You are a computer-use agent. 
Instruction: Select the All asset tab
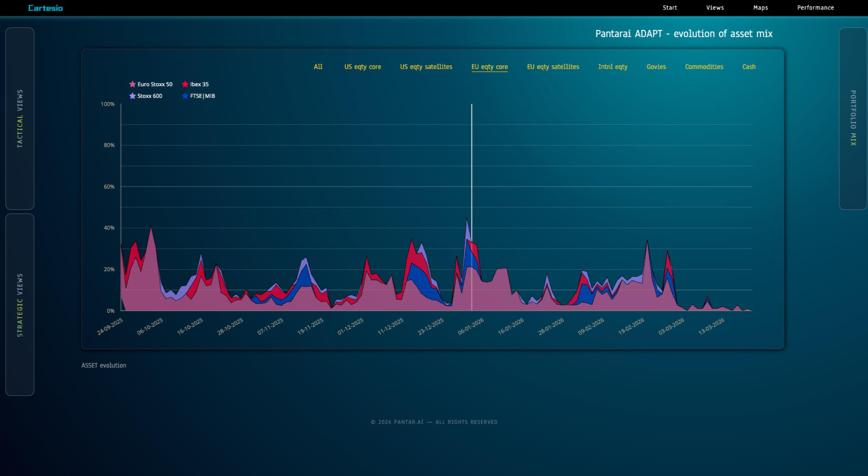[x=318, y=67]
